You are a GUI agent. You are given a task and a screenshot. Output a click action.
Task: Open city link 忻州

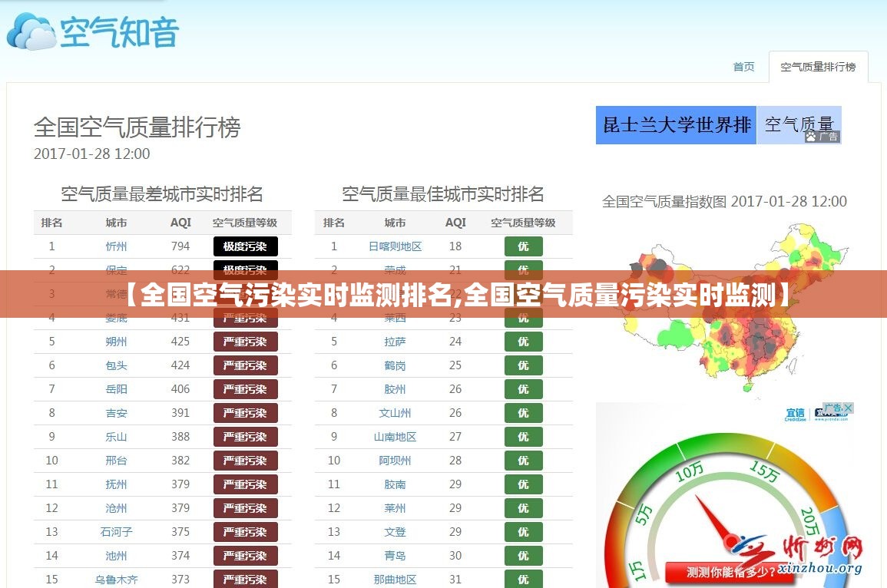116,246
